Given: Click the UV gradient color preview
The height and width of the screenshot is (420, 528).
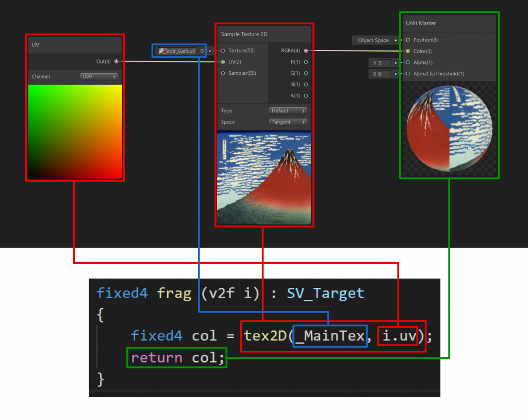Looking at the screenshot, I should coord(75,132).
